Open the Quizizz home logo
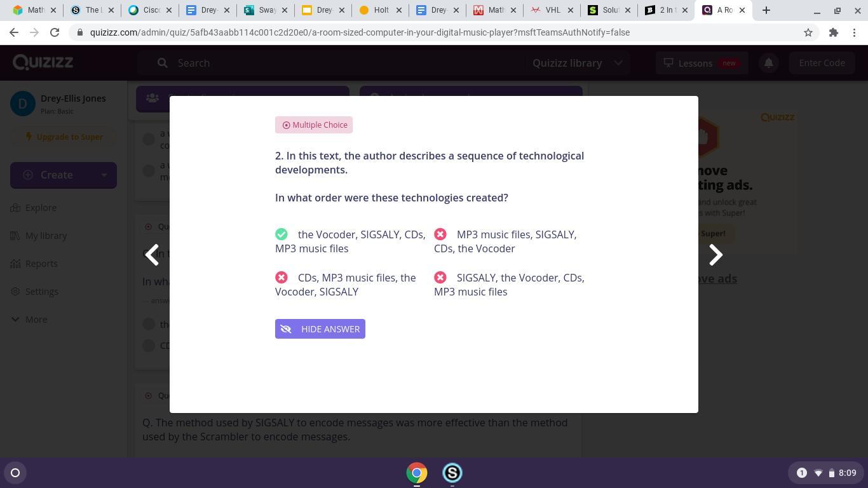 (43, 62)
